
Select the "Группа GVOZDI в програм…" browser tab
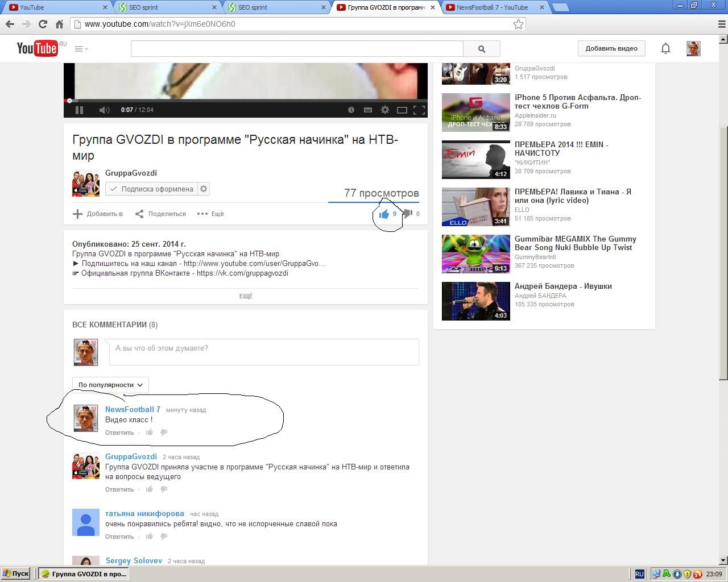387,7
